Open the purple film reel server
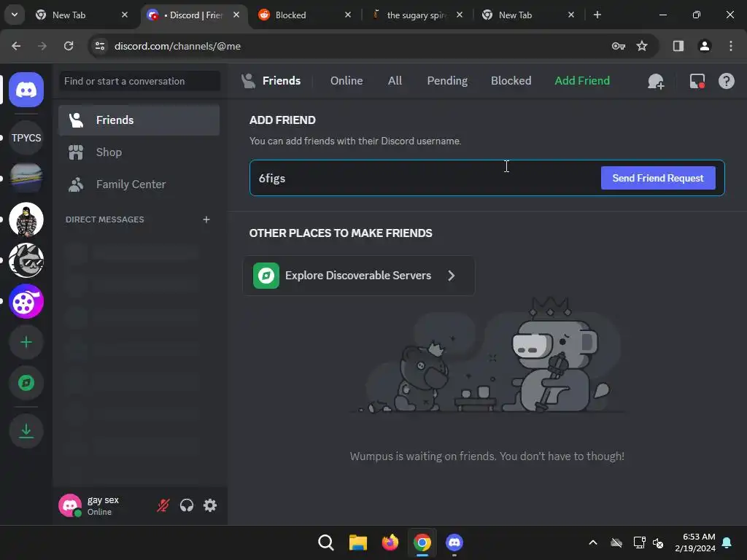Image resolution: width=747 pixels, height=560 pixels. pyautogui.click(x=26, y=301)
